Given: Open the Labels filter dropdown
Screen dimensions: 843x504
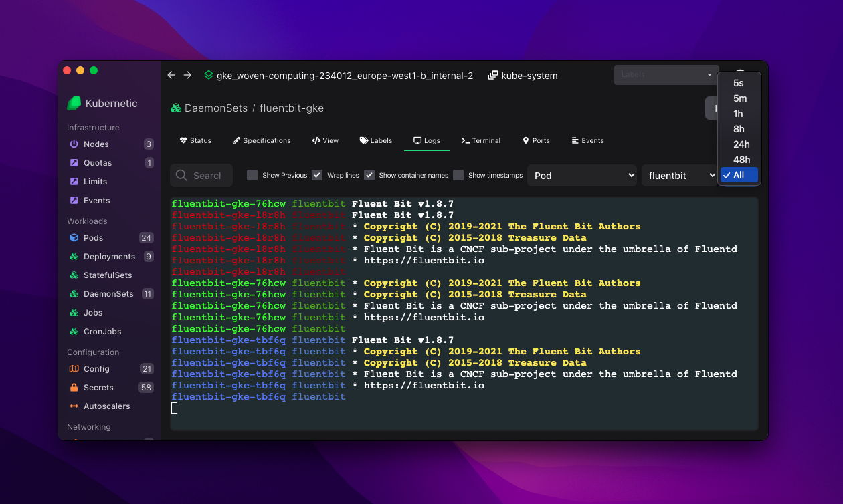Looking at the screenshot, I should click(x=666, y=75).
